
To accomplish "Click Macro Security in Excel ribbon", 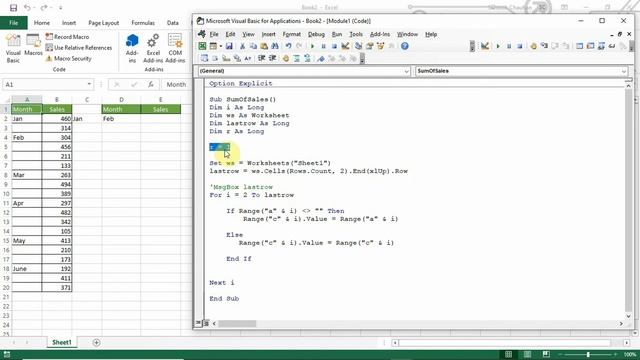I will 69,59.
